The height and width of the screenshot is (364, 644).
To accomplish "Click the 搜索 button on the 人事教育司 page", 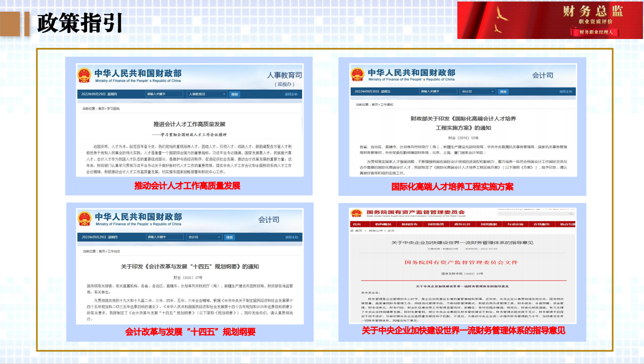I will pos(235,94).
